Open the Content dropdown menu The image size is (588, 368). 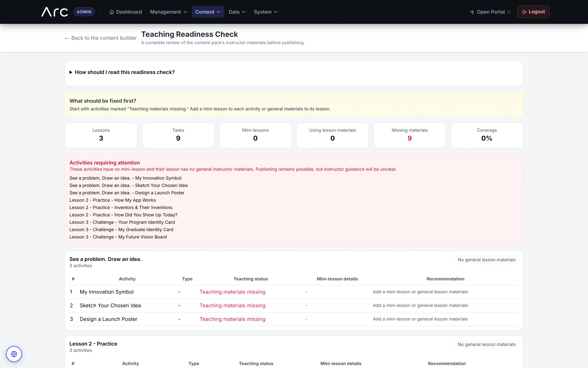(x=208, y=12)
